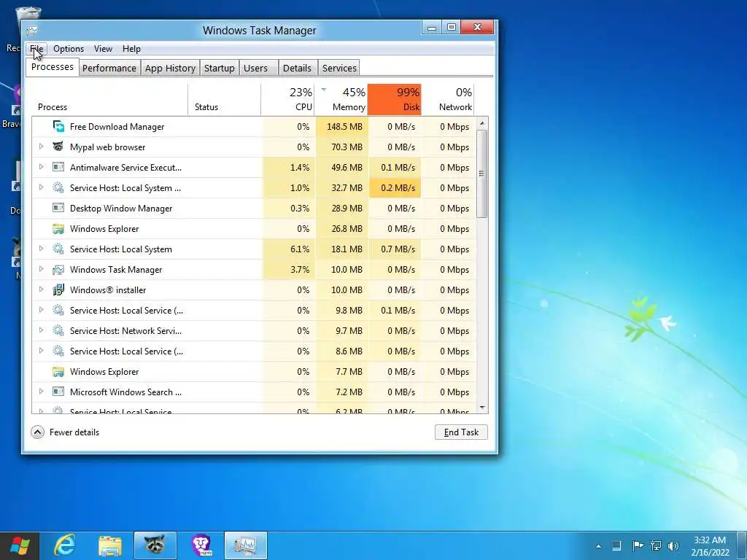This screenshot has width=747, height=560.
Task: Click the Windows Task Manager process icon
Action: (x=58, y=270)
